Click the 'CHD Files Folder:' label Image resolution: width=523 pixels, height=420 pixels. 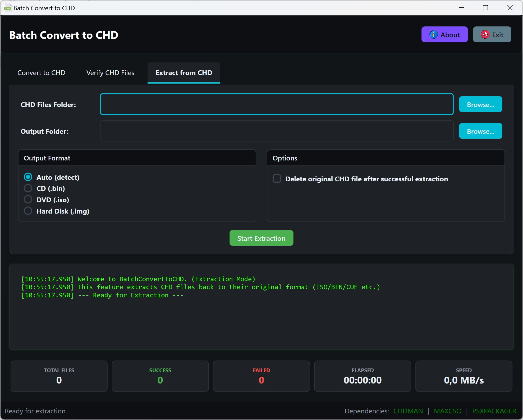(x=48, y=105)
